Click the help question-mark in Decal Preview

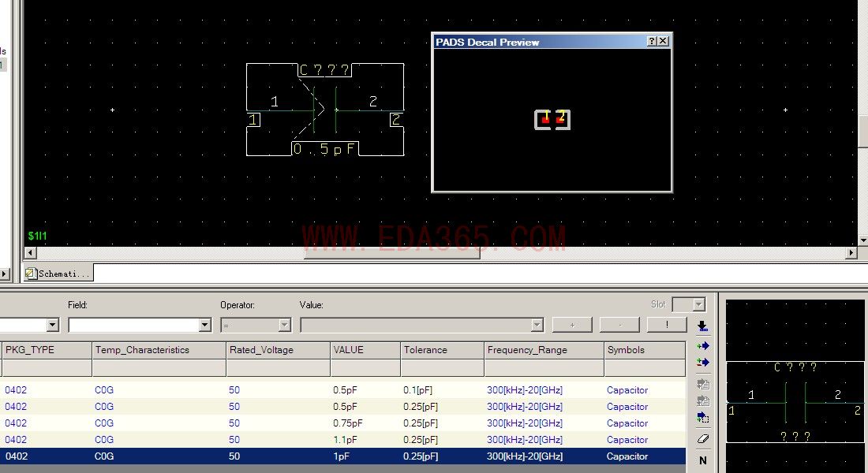point(652,41)
